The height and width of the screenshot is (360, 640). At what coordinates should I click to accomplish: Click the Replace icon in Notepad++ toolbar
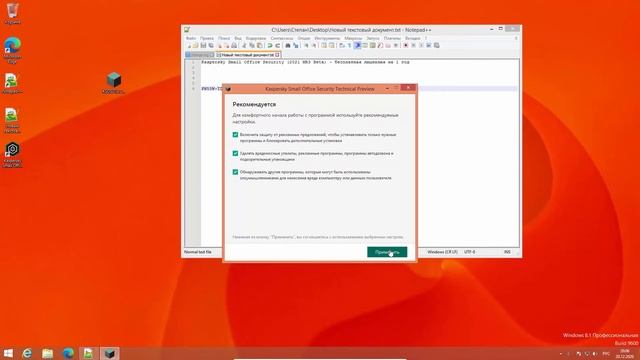tap(296, 45)
